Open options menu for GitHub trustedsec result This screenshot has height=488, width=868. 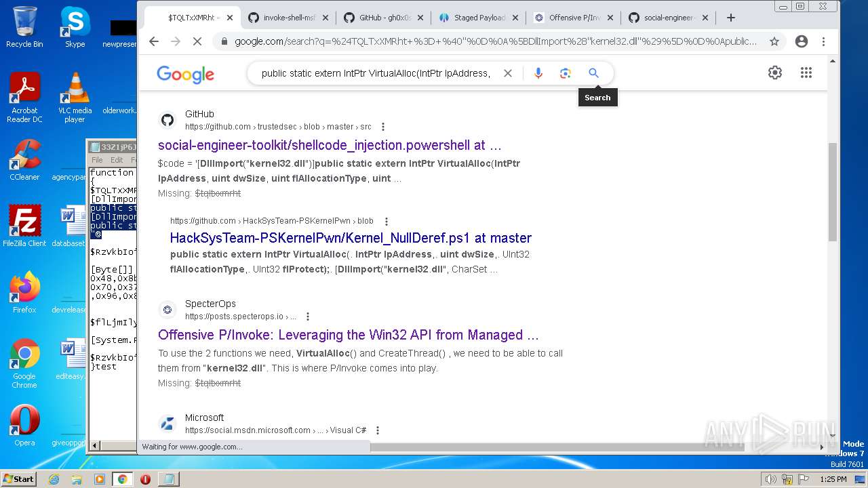click(382, 127)
